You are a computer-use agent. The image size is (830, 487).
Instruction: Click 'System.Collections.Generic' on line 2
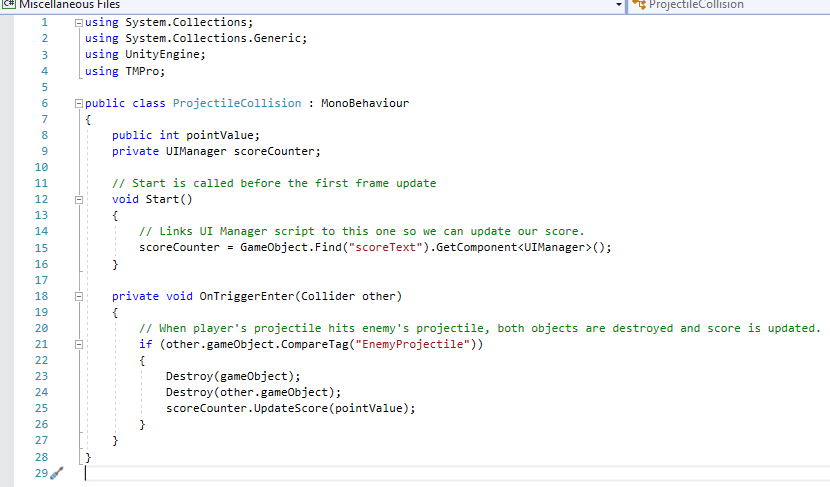point(213,38)
